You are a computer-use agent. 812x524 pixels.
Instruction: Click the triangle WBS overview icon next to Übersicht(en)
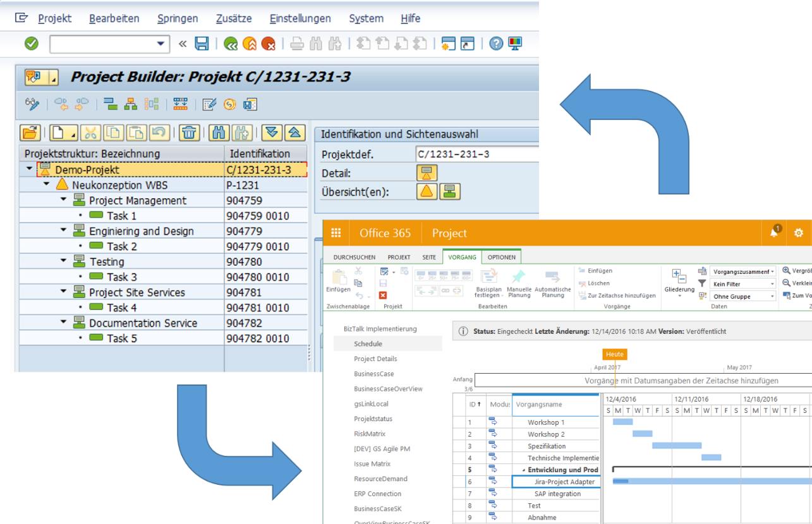pyautogui.click(x=427, y=191)
